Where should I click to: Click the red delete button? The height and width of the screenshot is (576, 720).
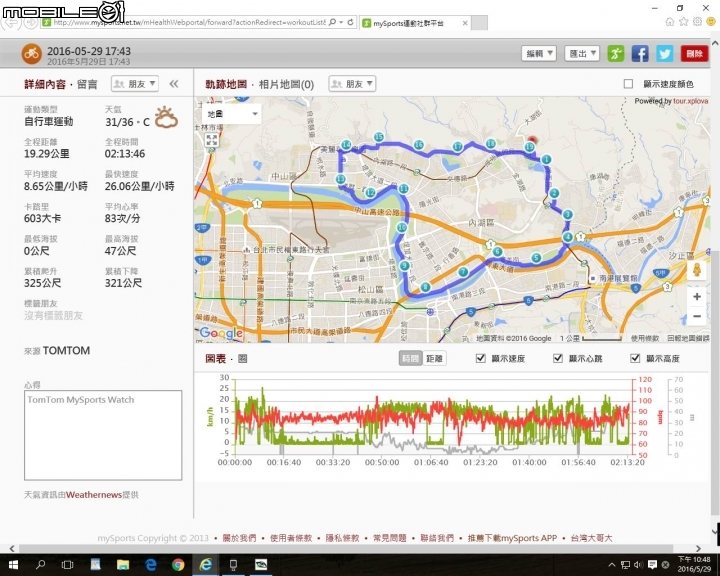pos(694,53)
